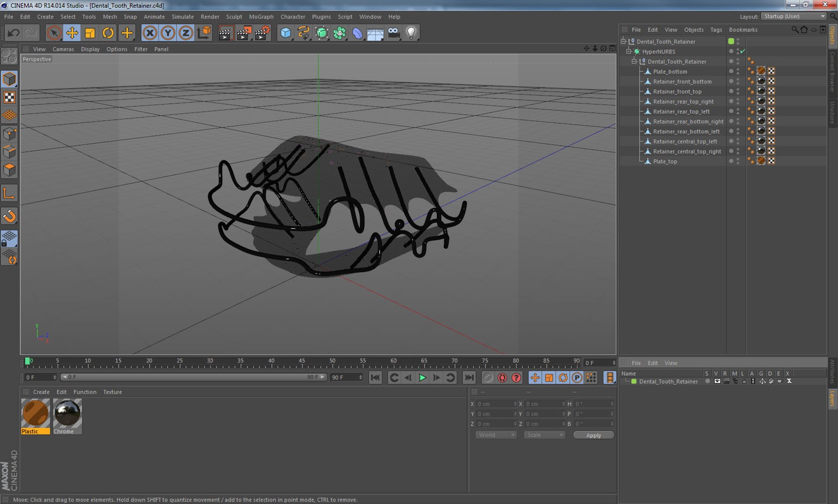Click the Apply button
Screen dimensions: 838x504
593,435
